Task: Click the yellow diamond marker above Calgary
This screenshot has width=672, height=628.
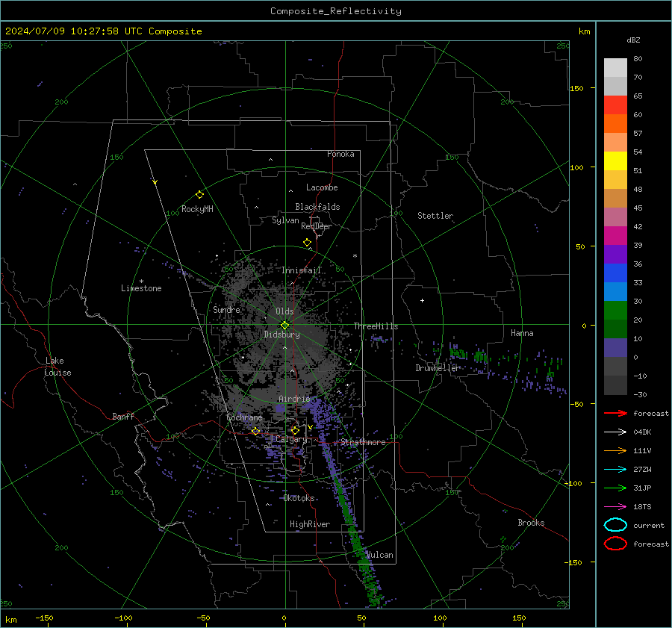Action: (x=295, y=430)
